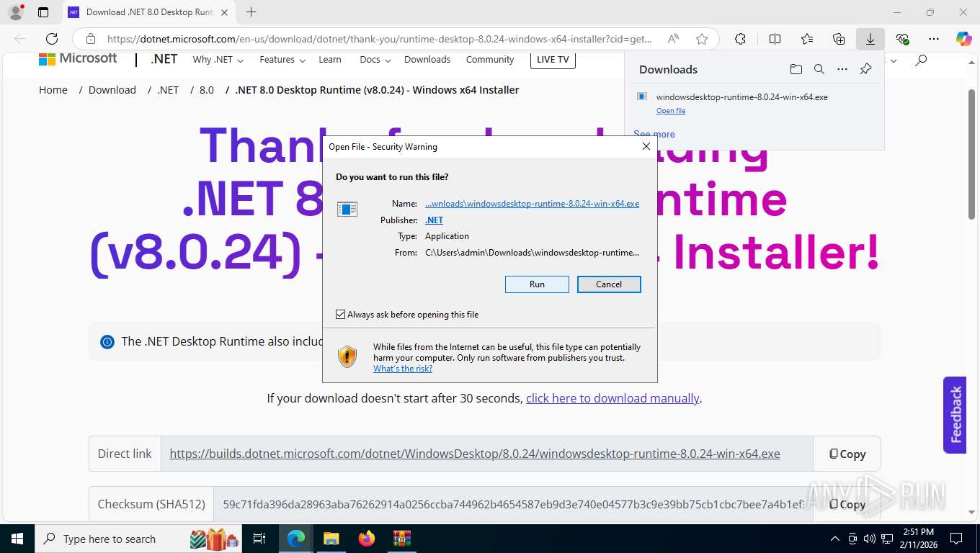Click the SHA512 checksum value field
980x553 pixels.
(x=513, y=504)
